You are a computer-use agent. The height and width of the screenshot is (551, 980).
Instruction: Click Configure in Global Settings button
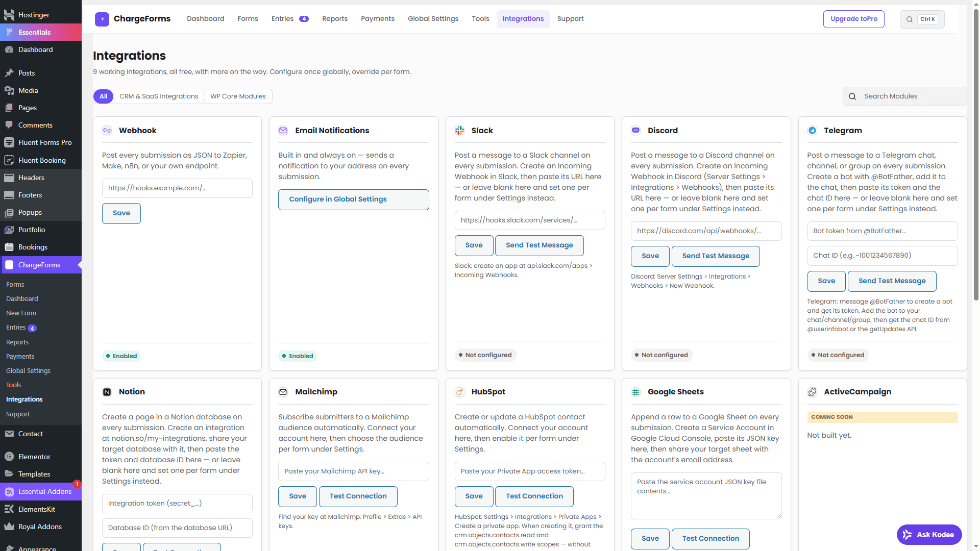(353, 199)
